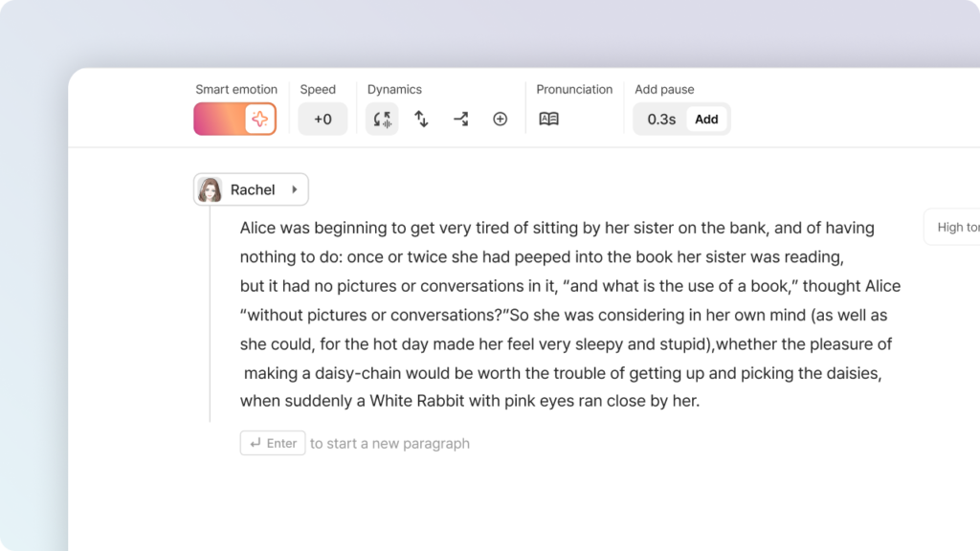Viewport: 980px width, 551px height.
Task: Click the 0.3s pause duration field
Action: tap(661, 119)
